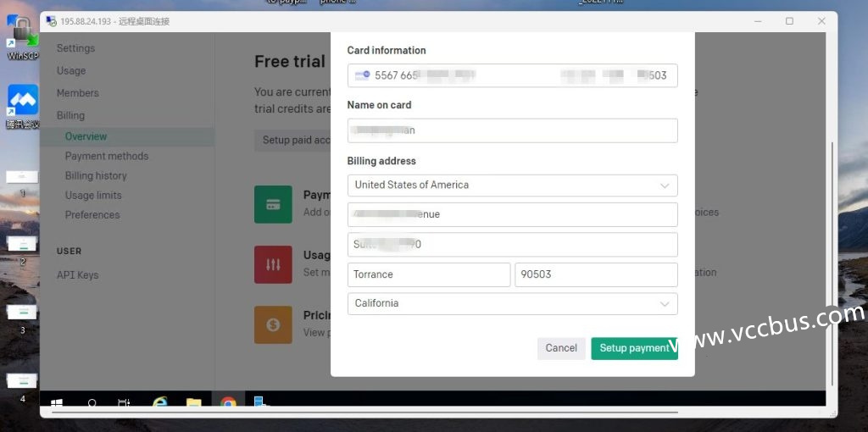Viewport: 868px width, 432px height.
Task: Click the green payment methods card icon
Action: pos(273,204)
